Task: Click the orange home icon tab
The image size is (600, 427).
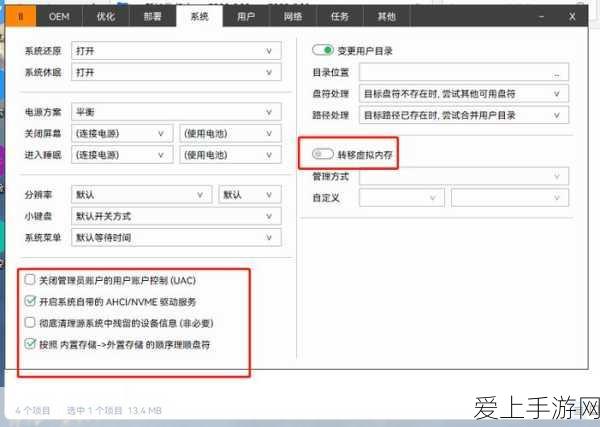Action: [x=21, y=16]
